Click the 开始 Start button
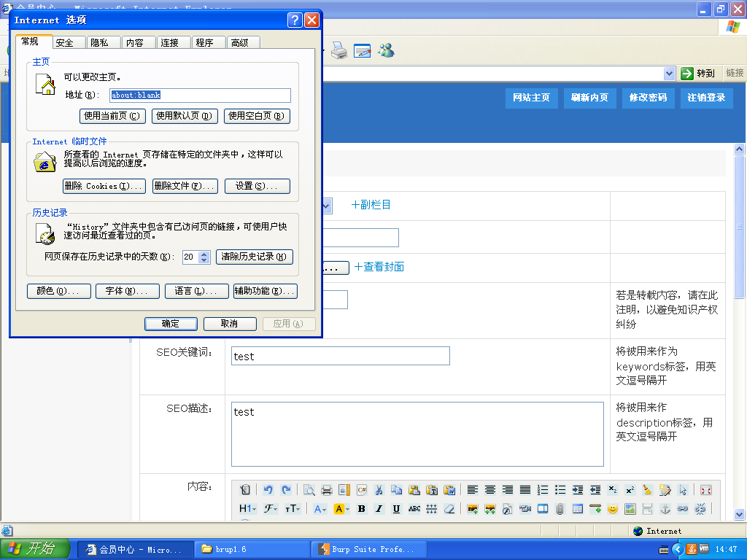 coord(34,549)
